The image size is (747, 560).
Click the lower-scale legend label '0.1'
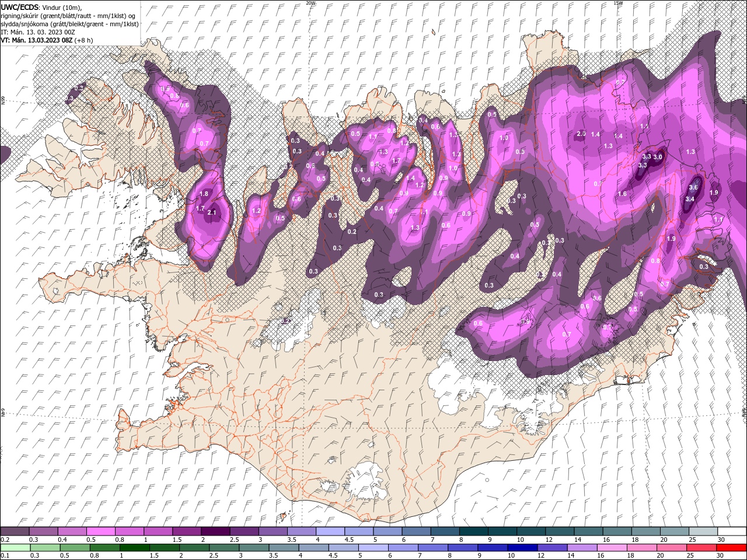[5, 556]
